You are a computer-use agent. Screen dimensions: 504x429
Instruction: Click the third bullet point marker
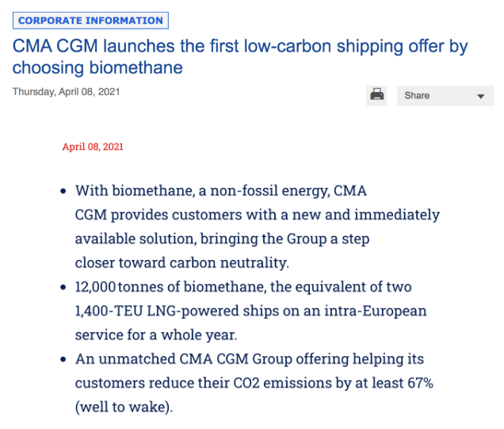coord(63,359)
